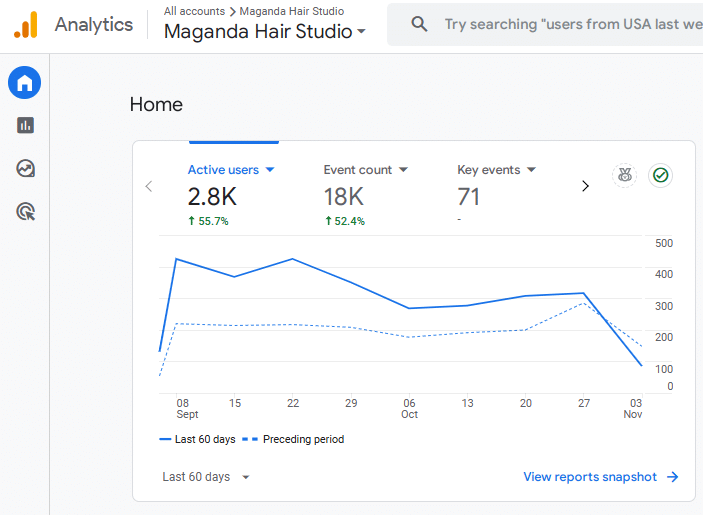Click the 71 key events value

point(469,197)
